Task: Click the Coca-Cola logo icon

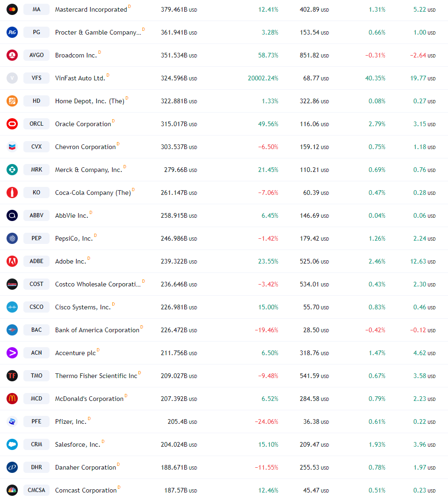Action: click(x=12, y=192)
